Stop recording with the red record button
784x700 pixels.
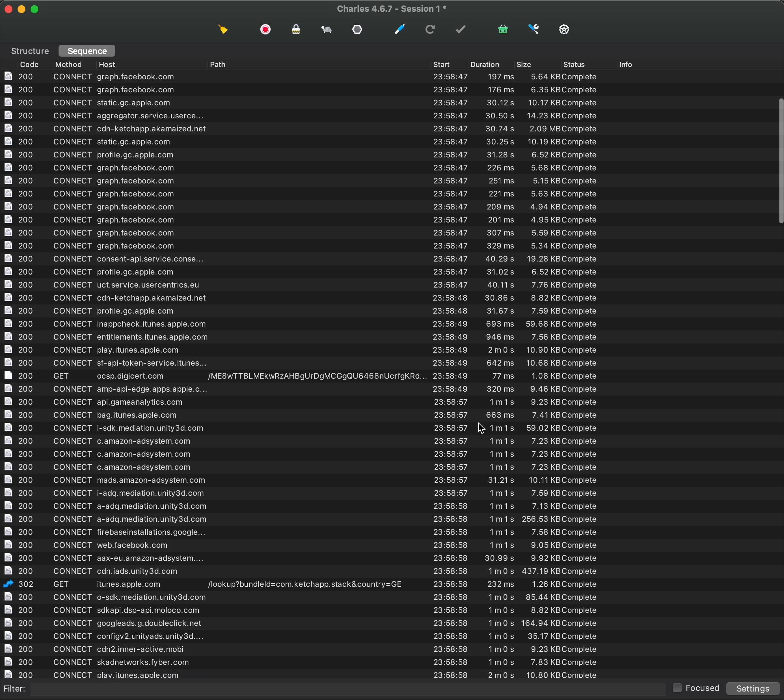(265, 30)
